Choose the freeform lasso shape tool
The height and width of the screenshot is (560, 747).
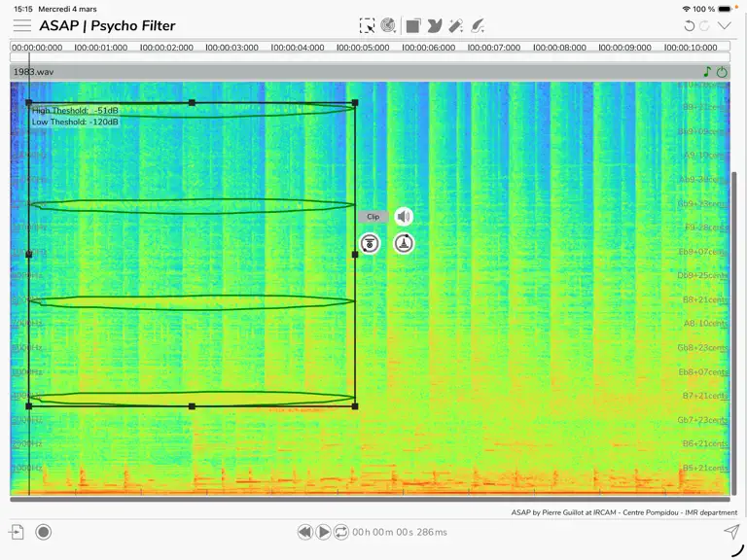[434, 25]
